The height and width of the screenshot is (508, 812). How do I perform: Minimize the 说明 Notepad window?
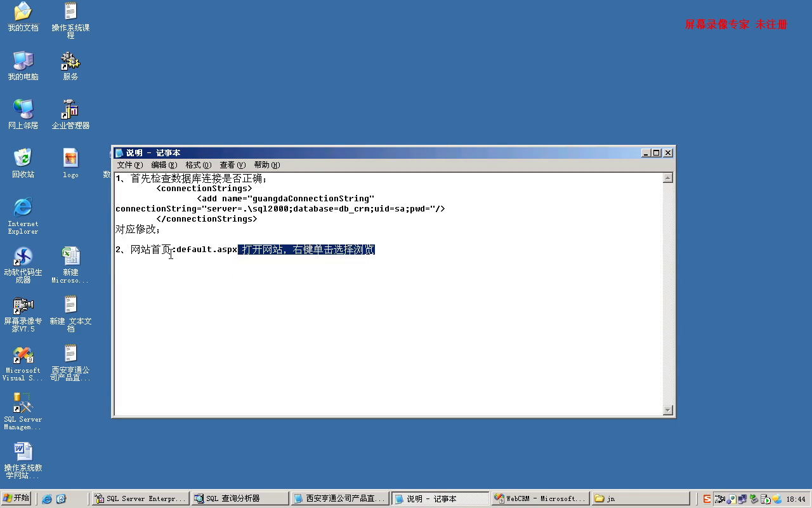[646, 153]
